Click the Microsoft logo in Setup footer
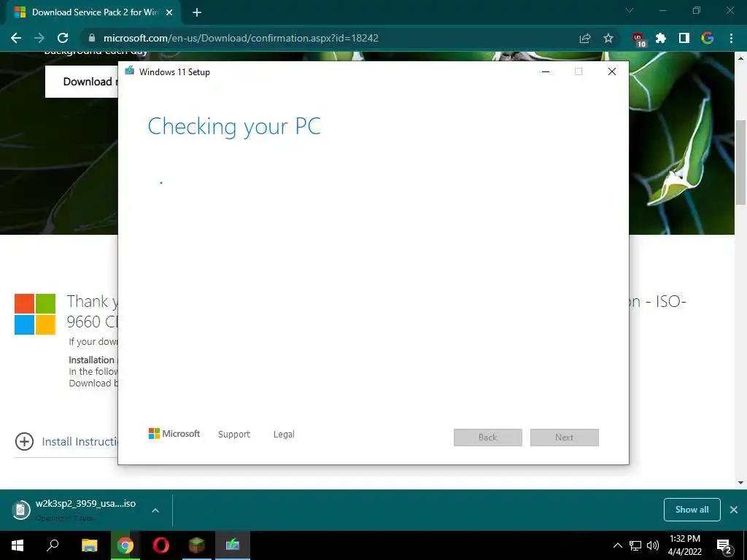This screenshot has height=560, width=747. point(174,433)
